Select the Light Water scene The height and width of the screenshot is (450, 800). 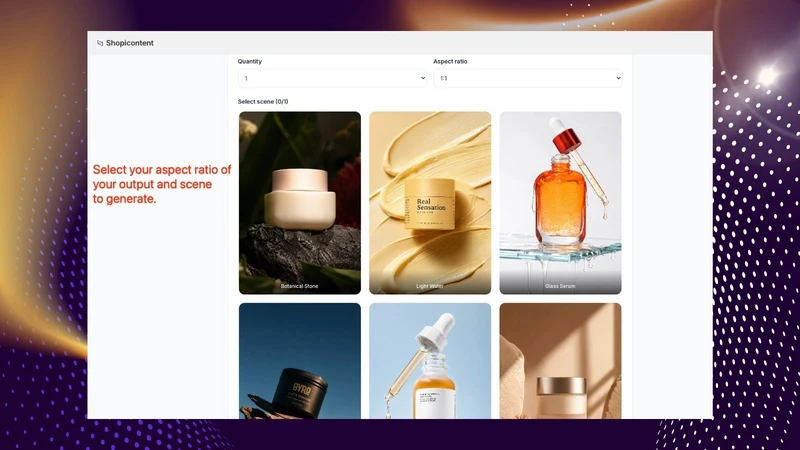pyautogui.click(x=430, y=203)
